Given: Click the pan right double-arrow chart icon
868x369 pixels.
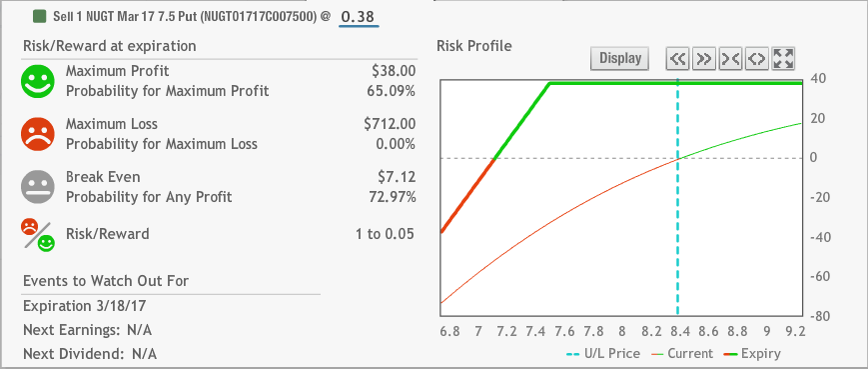Looking at the screenshot, I should pyautogui.click(x=703, y=59).
